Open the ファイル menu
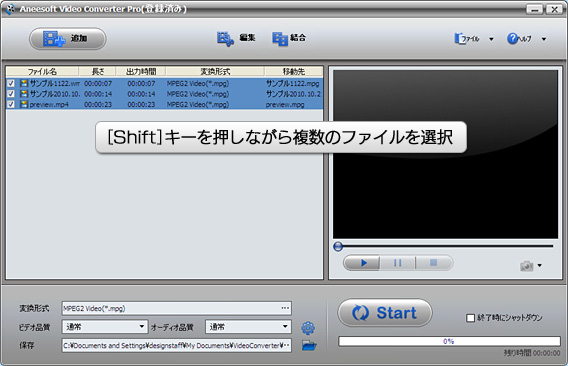This screenshot has width=568, height=366. pos(474,38)
